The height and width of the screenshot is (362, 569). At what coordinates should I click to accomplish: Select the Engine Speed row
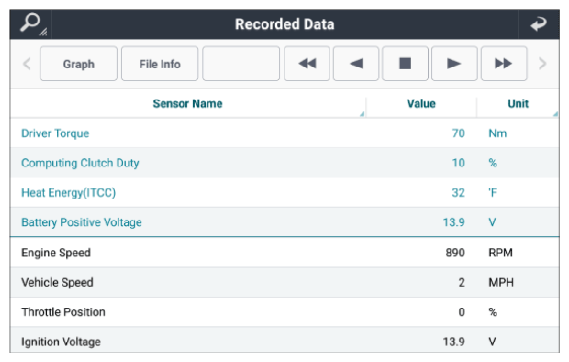point(284,252)
